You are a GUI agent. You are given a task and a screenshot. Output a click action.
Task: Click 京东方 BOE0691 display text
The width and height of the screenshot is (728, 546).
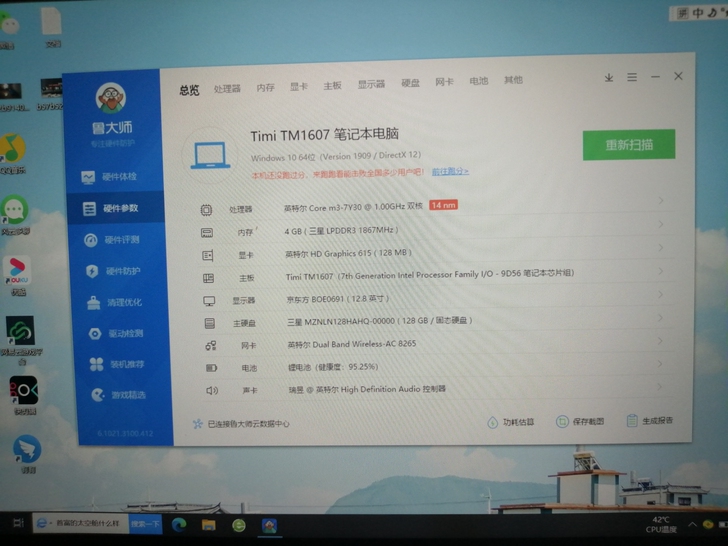pos(338,299)
